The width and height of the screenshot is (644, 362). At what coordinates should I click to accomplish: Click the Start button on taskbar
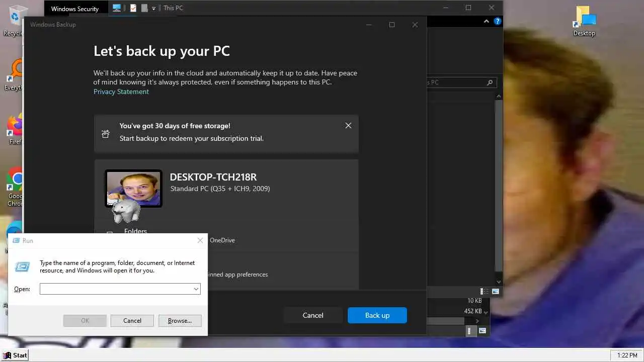coord(15,355)
